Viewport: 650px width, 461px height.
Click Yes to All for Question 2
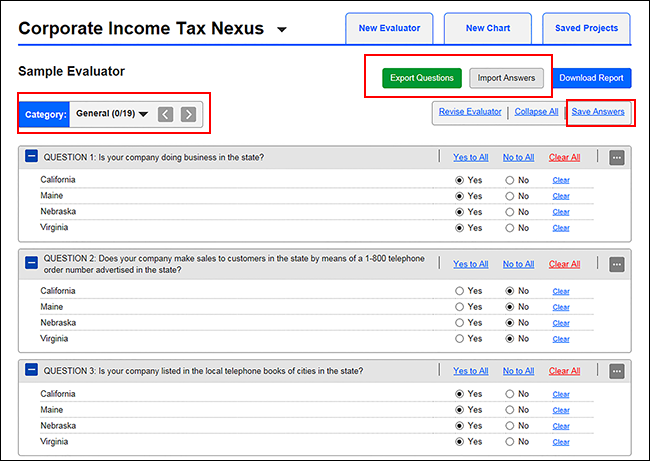coord(470,264)
